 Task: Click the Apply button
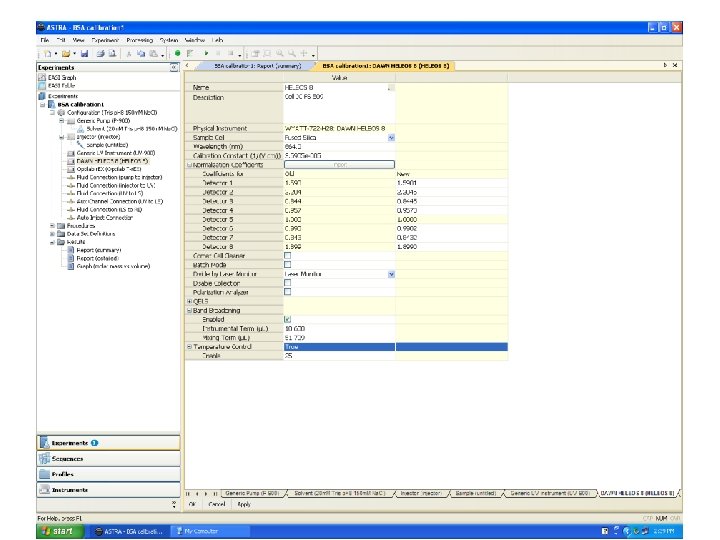point(243,504)
